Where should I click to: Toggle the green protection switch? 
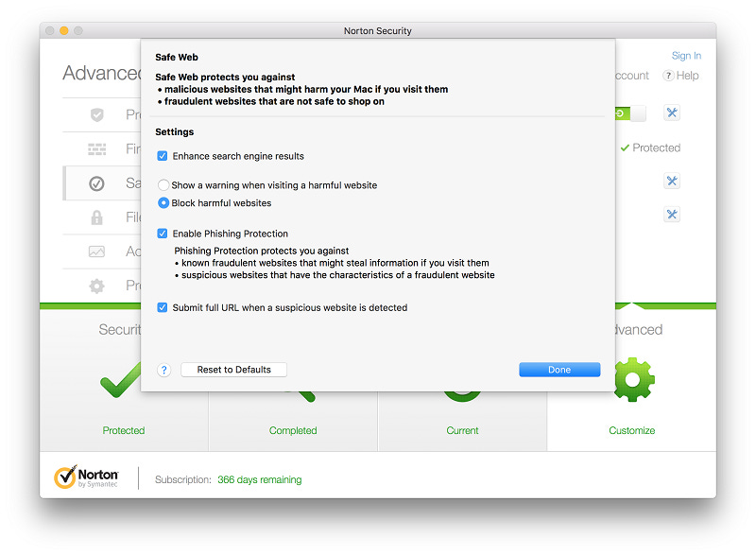tap(630, 113)
